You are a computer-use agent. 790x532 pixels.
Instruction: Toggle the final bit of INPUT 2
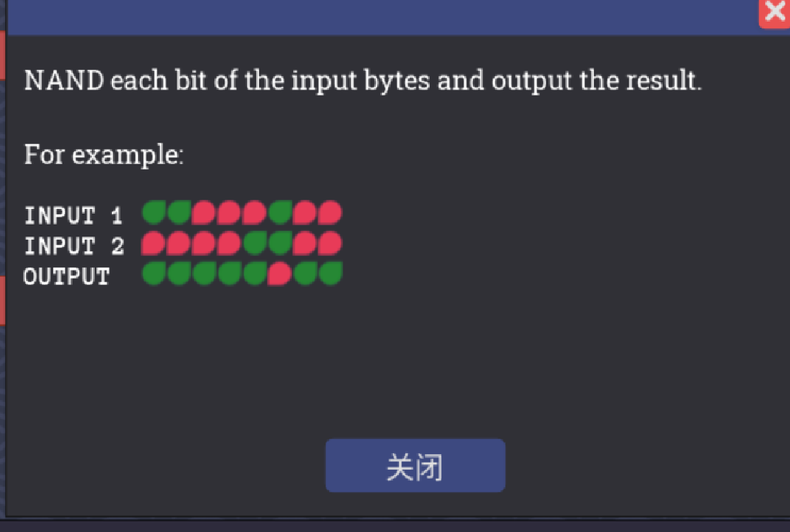[330, 241]
